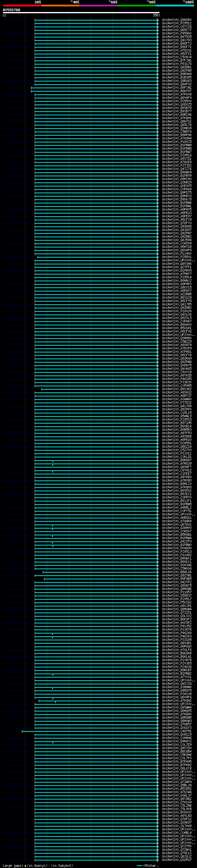Screen dimensions: 197x868
Task: Click the orange ~40% identity color segment
Action: [60, 6]
